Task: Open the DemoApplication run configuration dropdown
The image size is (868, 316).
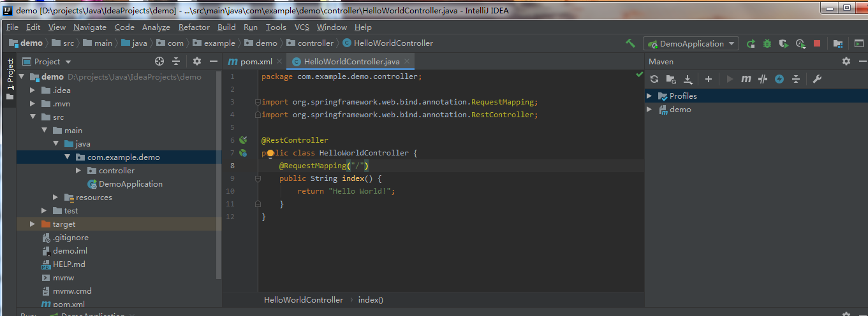Action: [x=691, y=43]
